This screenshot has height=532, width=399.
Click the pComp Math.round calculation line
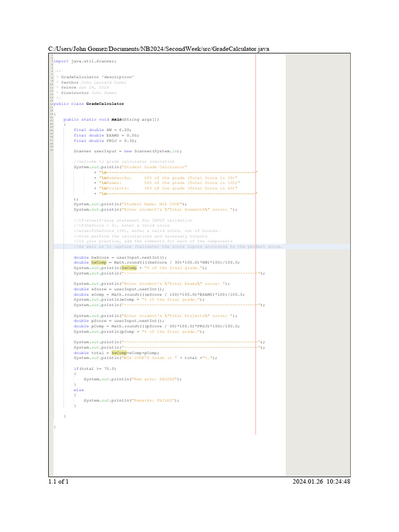pyautogui.click(x=156, y=326)
